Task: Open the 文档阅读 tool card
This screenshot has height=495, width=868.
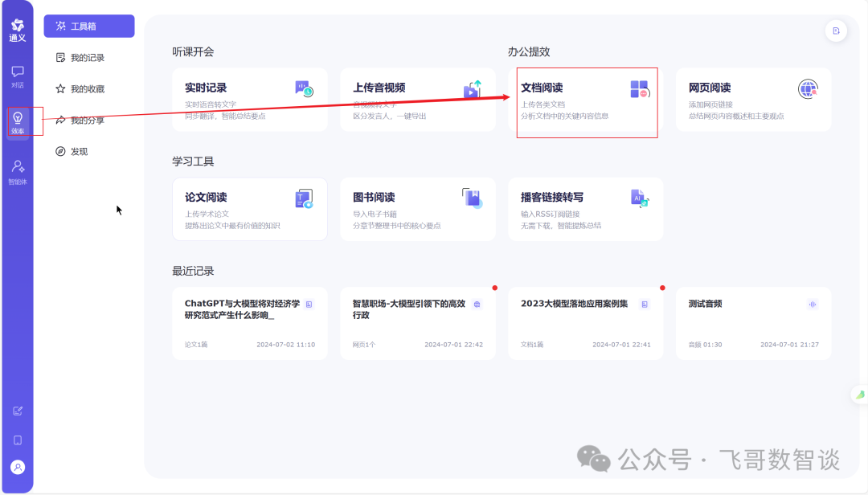Action: click(x=586, y=100)
